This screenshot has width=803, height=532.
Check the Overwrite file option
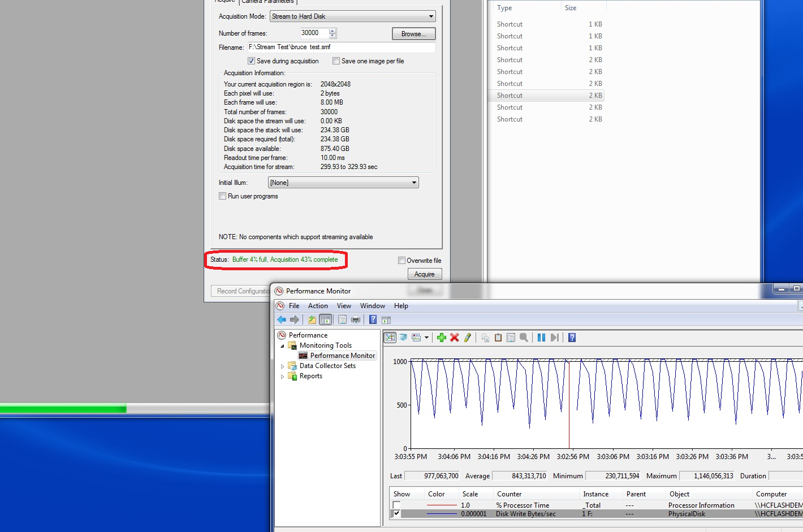[x=401, y=261]
